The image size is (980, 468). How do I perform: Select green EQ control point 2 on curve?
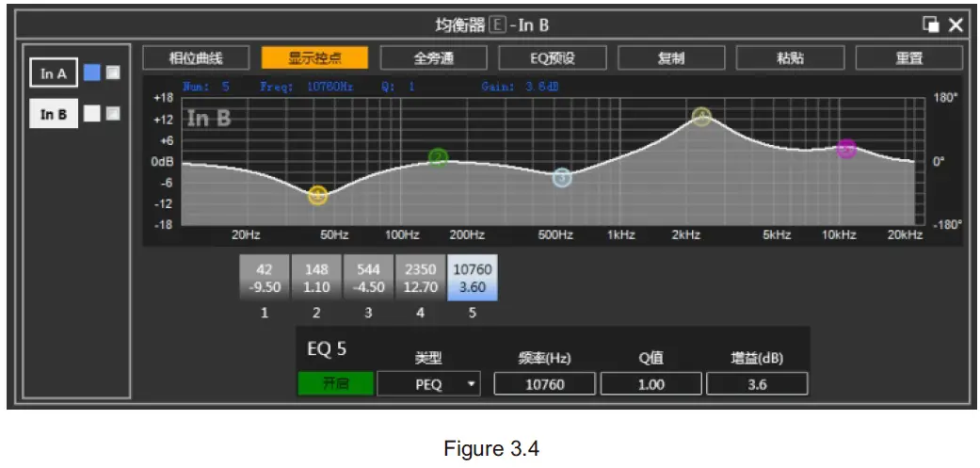point(439,157)
